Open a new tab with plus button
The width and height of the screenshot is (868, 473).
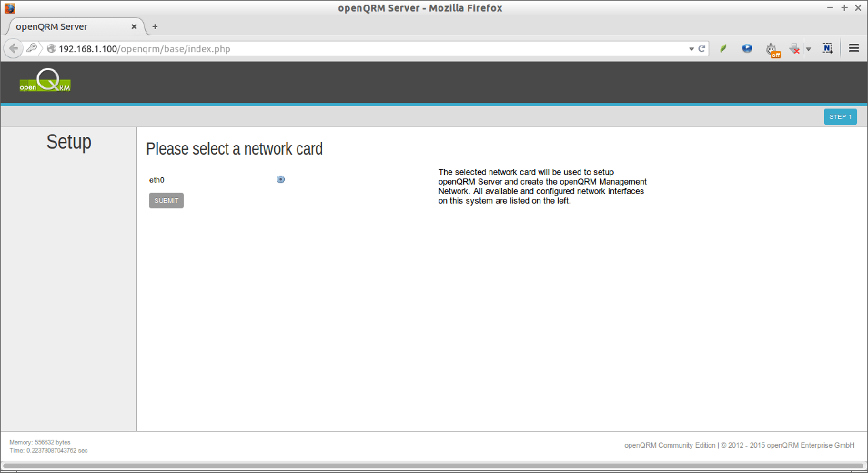point(155,27)
